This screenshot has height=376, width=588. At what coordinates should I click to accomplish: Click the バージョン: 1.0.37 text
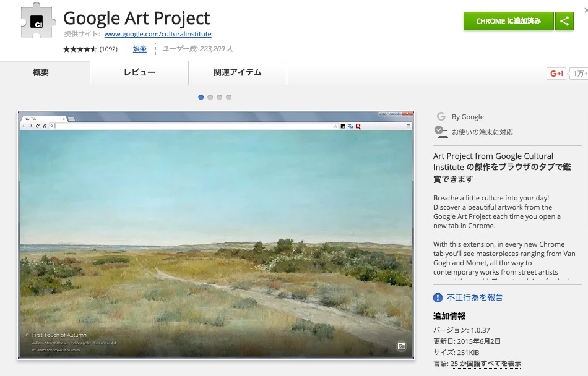[462, 330]
